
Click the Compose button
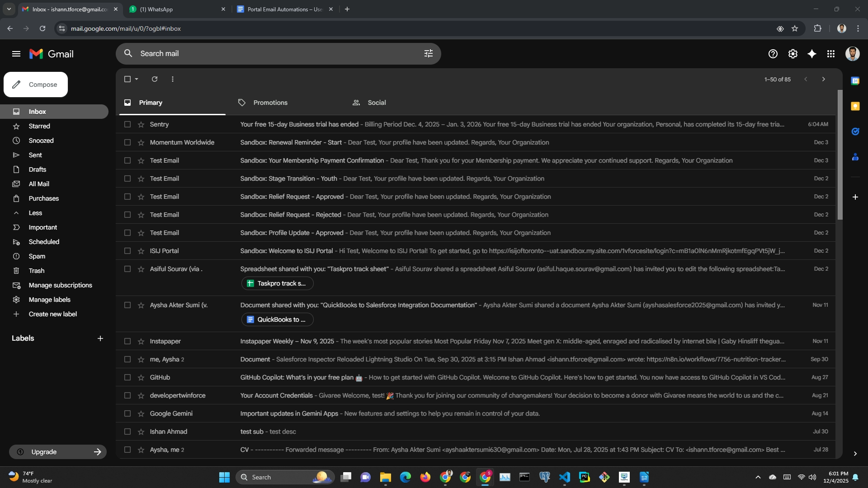(36, 84)
